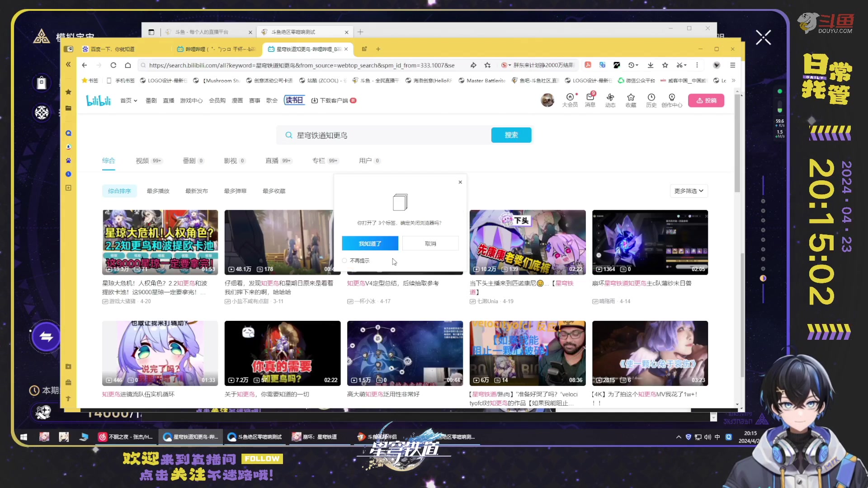Bookmark page with address bar star
Viewport: 868px width, 488px height.
point(487,65)
